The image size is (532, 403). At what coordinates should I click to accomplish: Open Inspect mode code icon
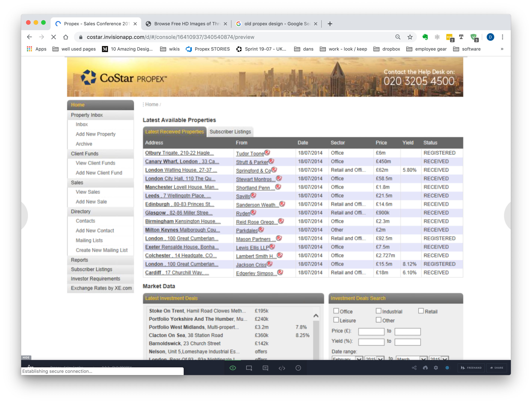(x=282, y=368)
